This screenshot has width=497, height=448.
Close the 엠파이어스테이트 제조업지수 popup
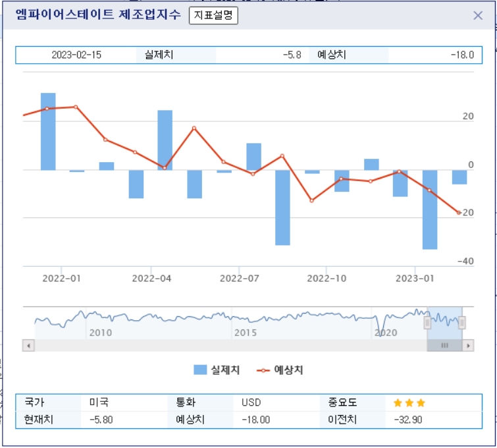(x=478, y=15)
